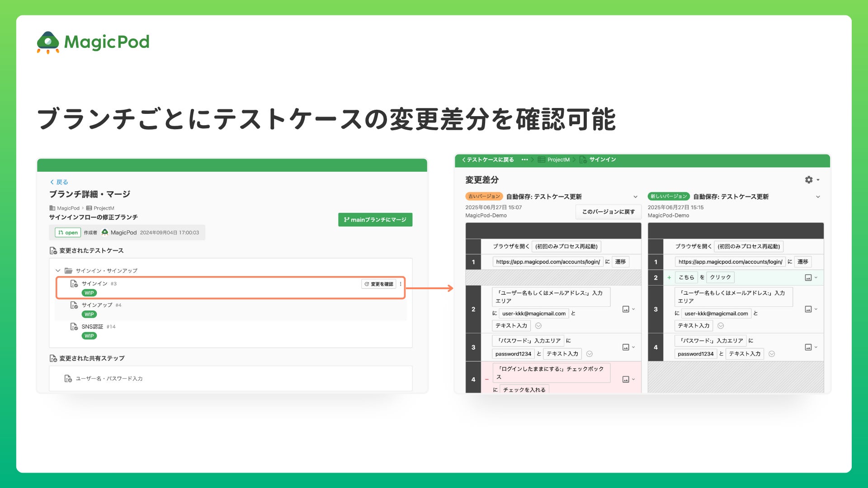Click three-dot menu on サインイン row
Screen dimensions: 868x488
pos(401,284)
